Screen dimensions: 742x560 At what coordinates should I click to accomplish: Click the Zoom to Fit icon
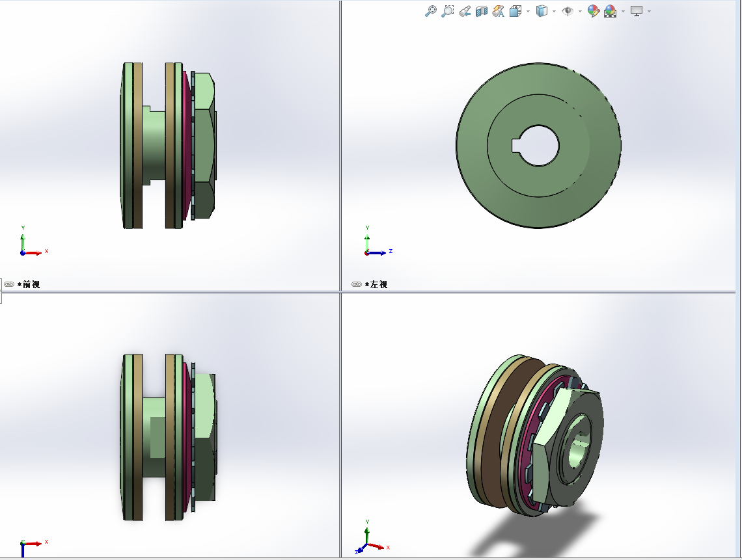pos(431,11)
